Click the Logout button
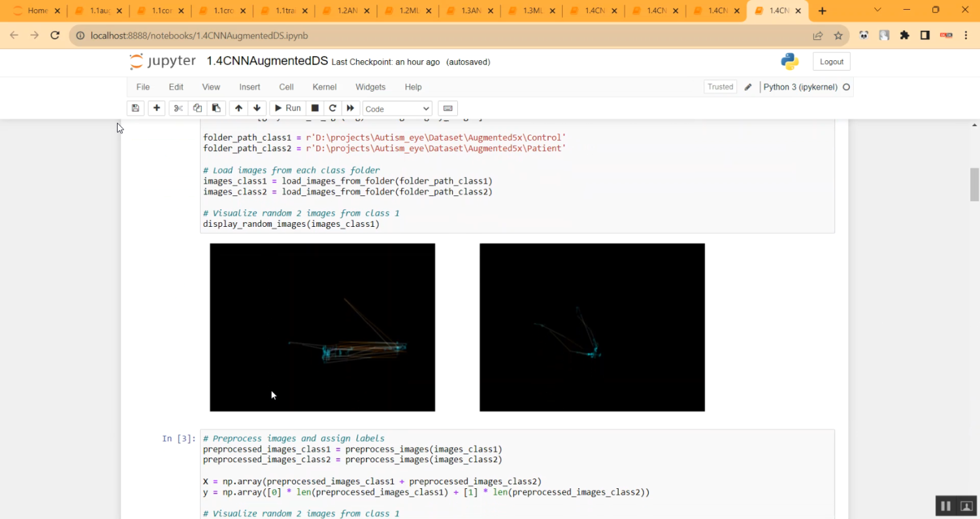980x519 pixels. pyautogui.click(x=831, y=61)
